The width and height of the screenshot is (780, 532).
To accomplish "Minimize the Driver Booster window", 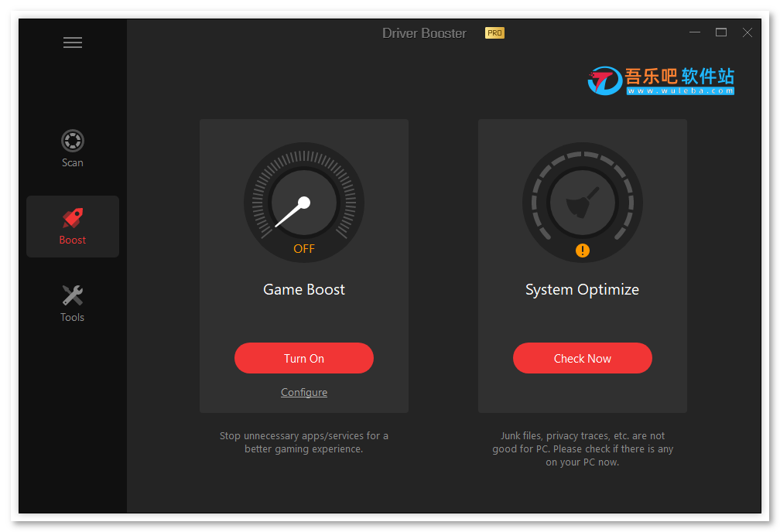I will [695, 32].
